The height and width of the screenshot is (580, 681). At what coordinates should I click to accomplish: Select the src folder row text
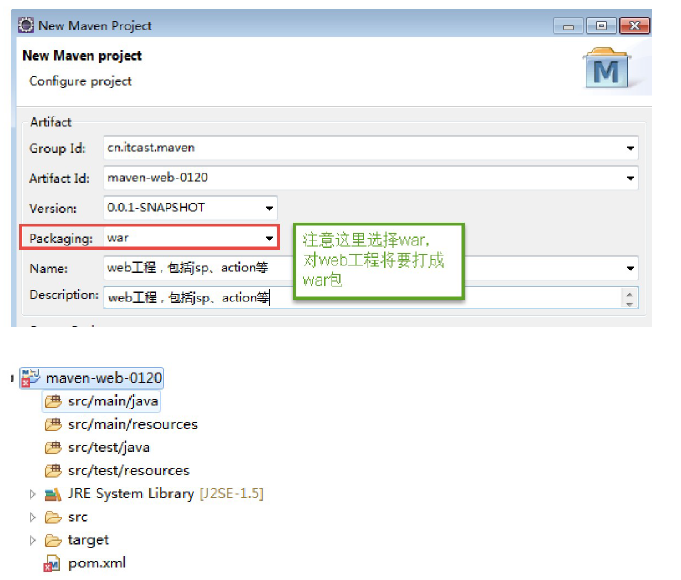pos(78,517)
